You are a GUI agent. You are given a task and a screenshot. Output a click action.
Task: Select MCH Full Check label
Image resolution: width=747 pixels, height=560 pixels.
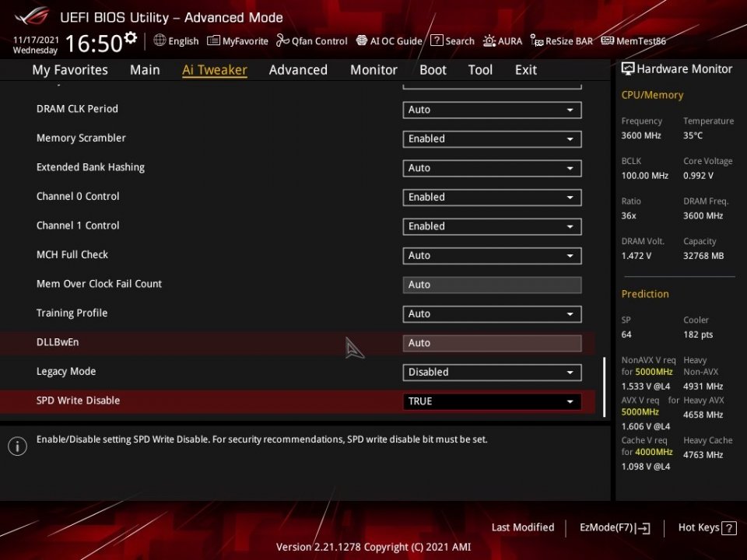pyautogui.click(x=72, y=255)
